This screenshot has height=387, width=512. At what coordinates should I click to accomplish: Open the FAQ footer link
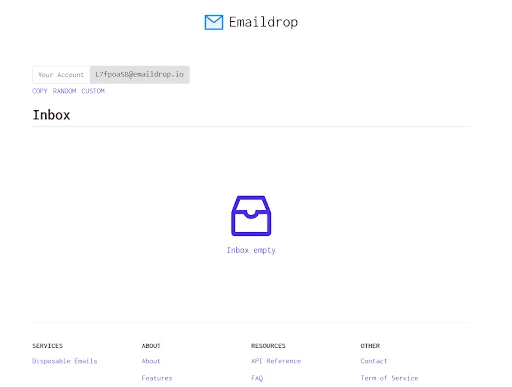257,378
